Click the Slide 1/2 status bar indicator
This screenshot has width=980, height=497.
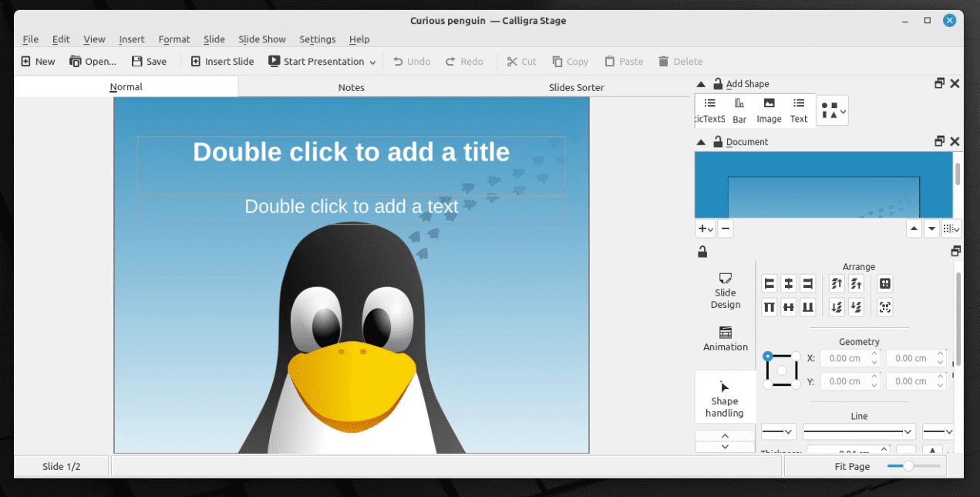(x=62, y=466)
